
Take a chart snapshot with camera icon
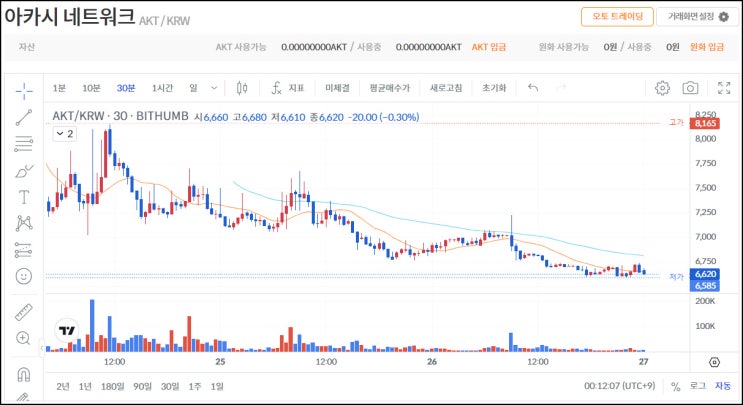690,88
